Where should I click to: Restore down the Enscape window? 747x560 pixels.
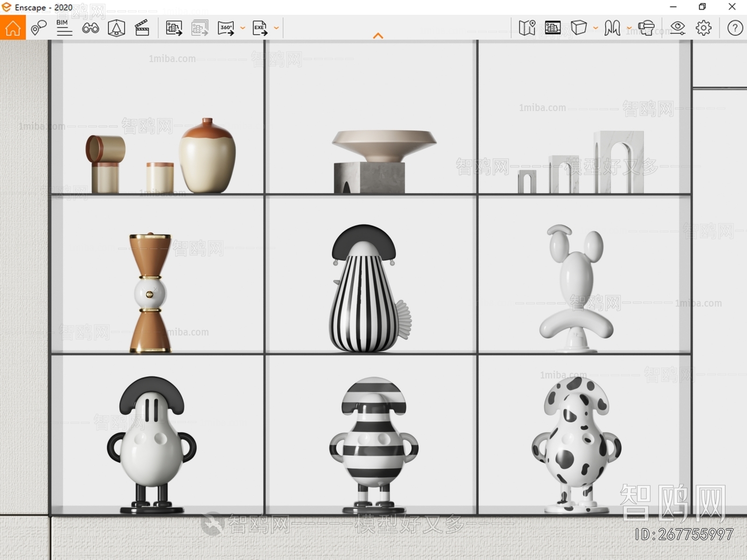click(702, 7)
